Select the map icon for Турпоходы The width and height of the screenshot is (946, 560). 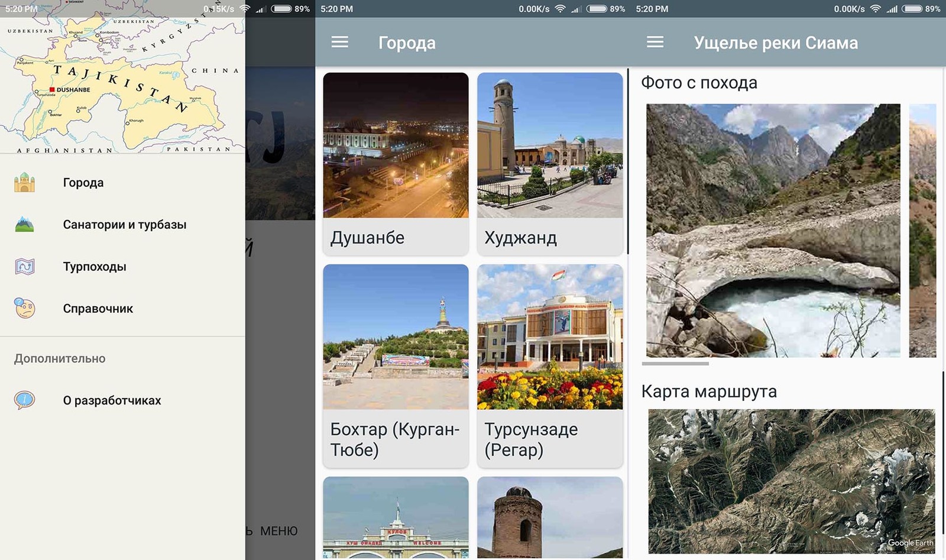tap(24, 266)
